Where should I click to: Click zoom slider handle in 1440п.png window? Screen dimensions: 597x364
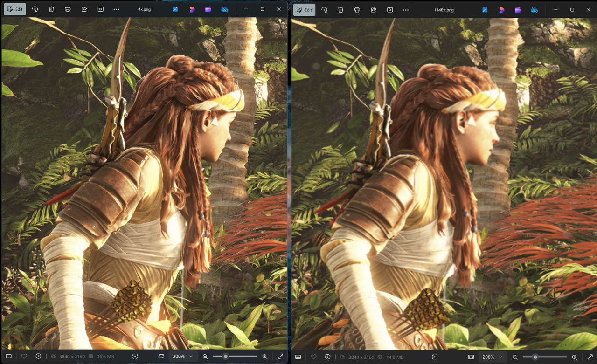pos(535,357)
